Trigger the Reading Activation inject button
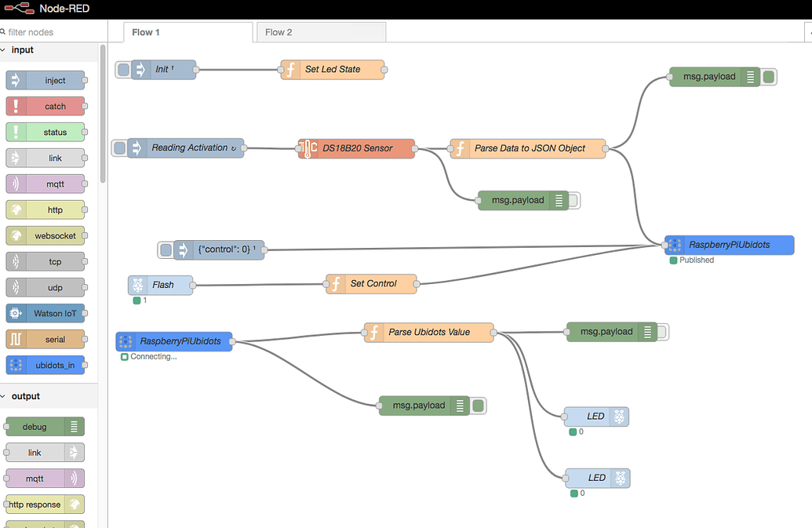 pos(119,148)
